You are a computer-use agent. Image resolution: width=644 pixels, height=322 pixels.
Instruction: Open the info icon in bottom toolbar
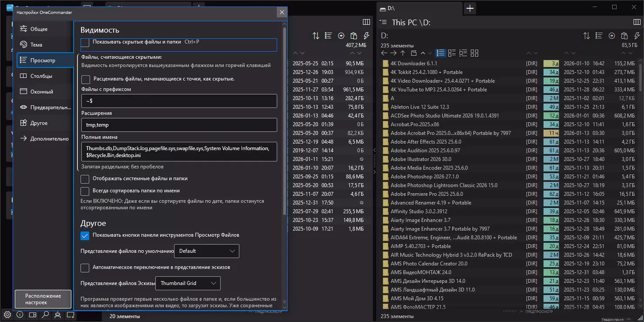pyautogui.click(x=20, y=315)
